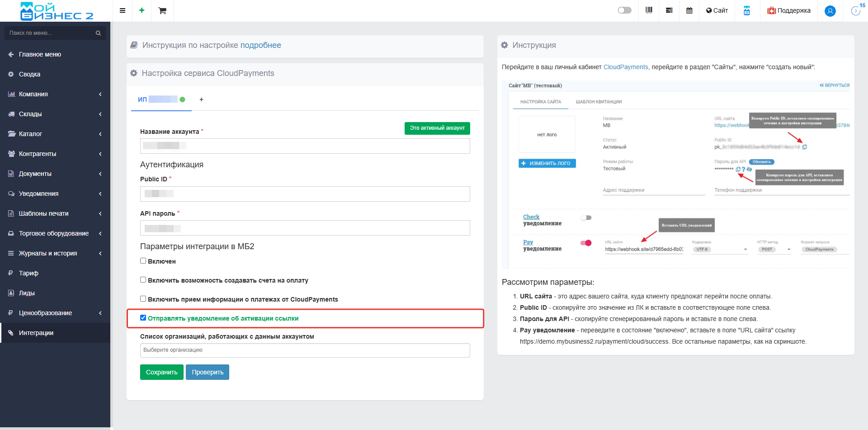The width and height of the screenshot is (868, 430).
Task: Open the user profile avatar icon
Action: [x=830, y=11]
